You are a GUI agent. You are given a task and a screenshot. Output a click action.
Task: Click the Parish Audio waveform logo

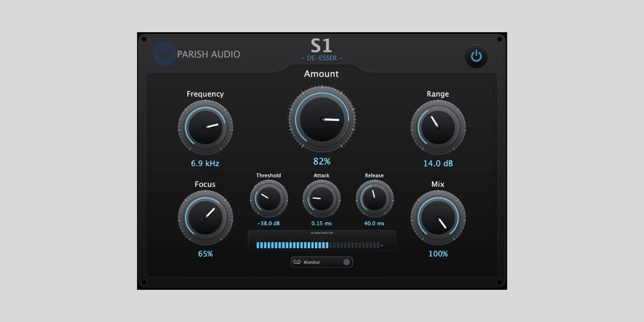(x=165, y=54)
